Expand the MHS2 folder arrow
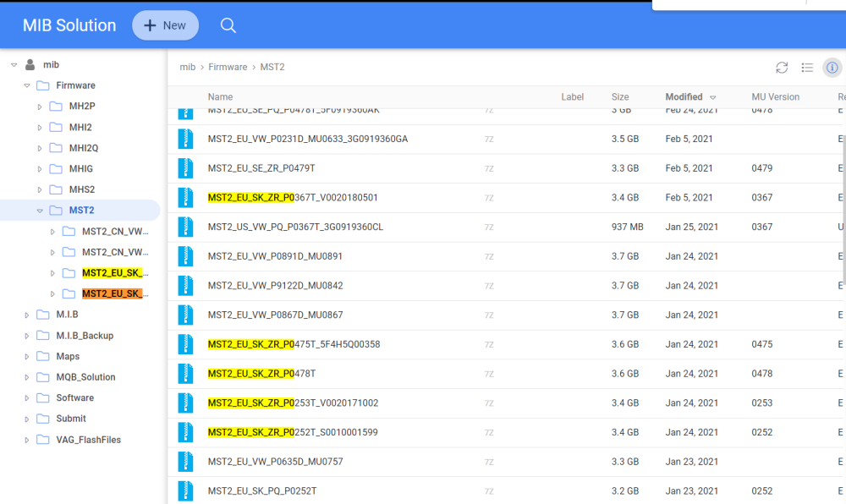 40,189
